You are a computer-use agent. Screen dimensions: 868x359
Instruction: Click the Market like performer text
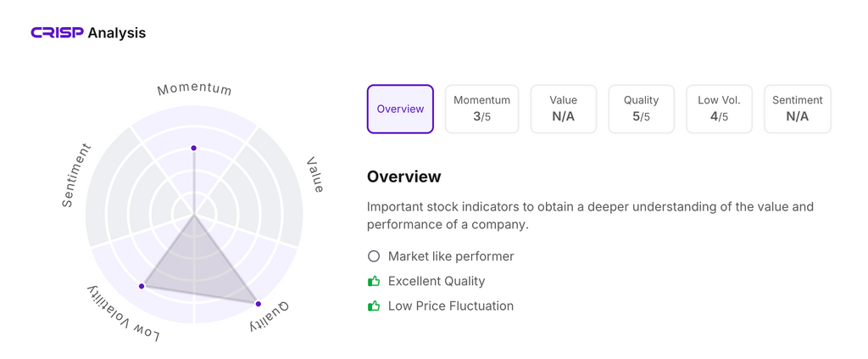(x=451, y=256)
